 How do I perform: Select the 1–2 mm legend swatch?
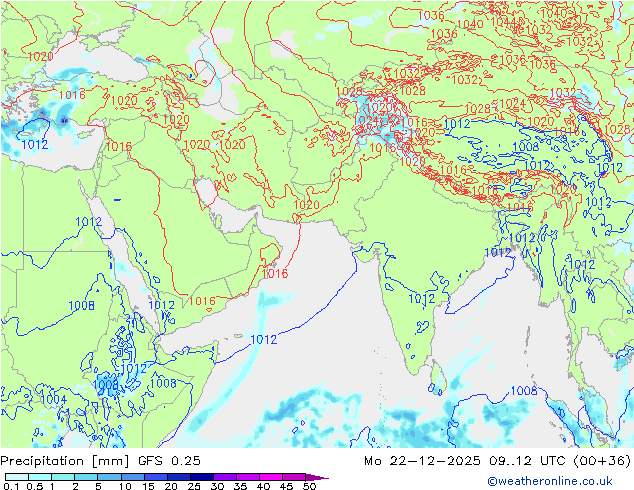pos(63,477)
